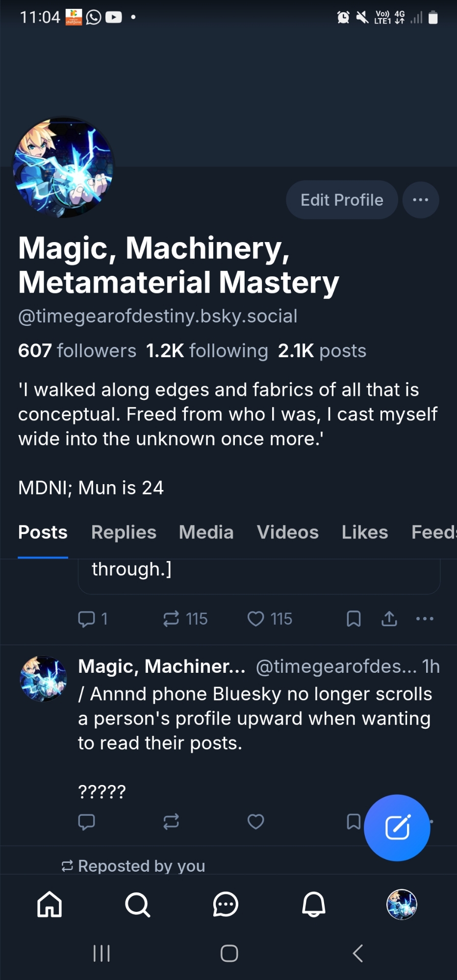
Task: Share the post with 115 likes
Action: [389, 619]
